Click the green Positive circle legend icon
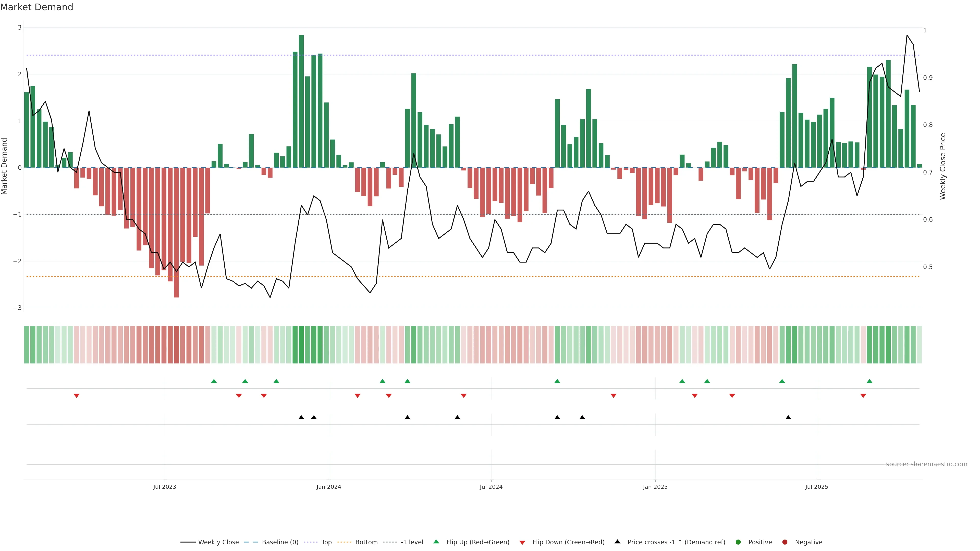Viewport: 980px width, 551px height. pos(738,542)
